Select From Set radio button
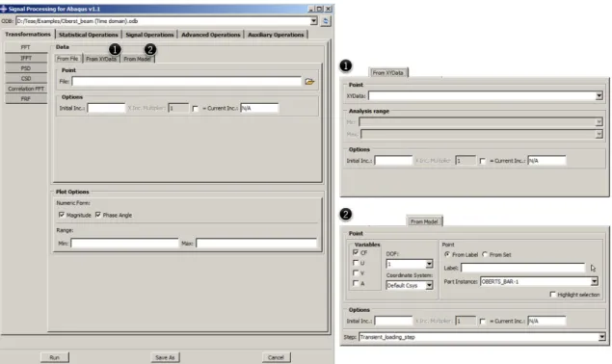 click(x=485, y=254)
